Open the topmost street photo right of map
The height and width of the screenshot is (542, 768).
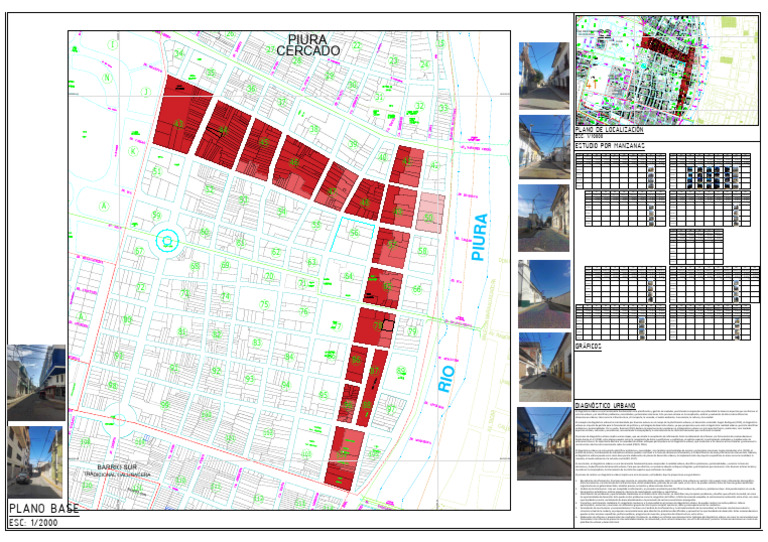point(544,76)
